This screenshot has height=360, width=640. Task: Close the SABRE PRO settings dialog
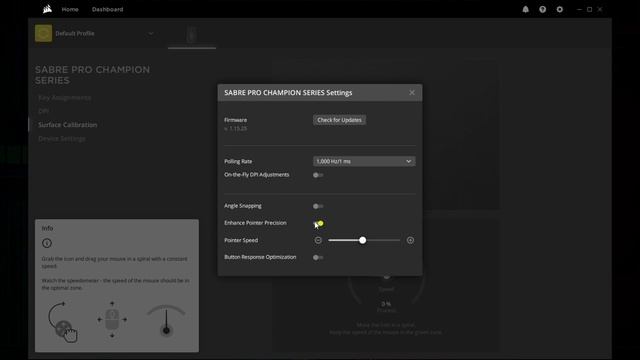pos(412,93)
